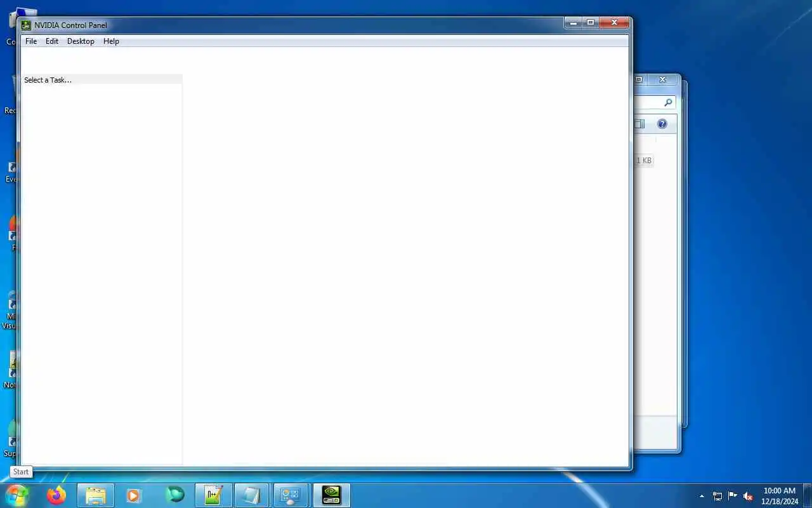Open the File menu
The width and height of the screenshot is (812, 508).
[31, 41]
